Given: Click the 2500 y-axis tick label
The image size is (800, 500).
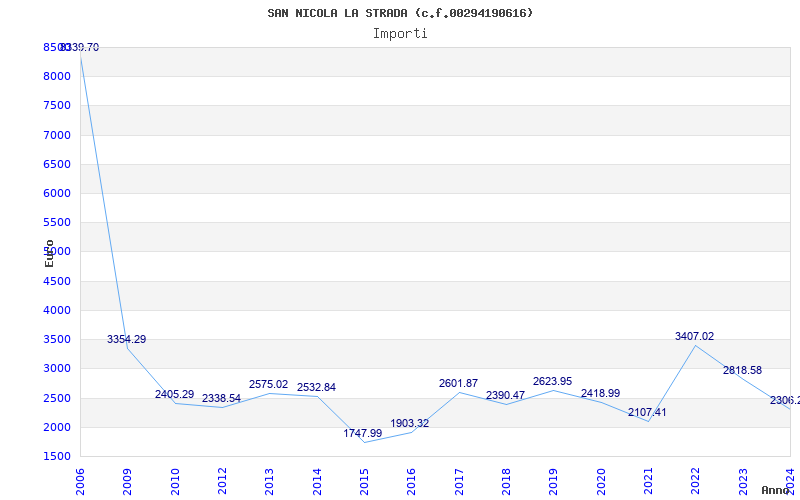Looking at the screenshot, I should click(x=57, y=398).
